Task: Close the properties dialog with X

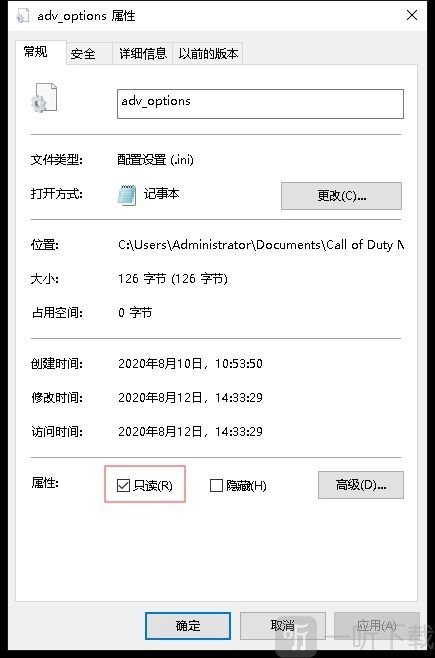Action: [412, 15]
